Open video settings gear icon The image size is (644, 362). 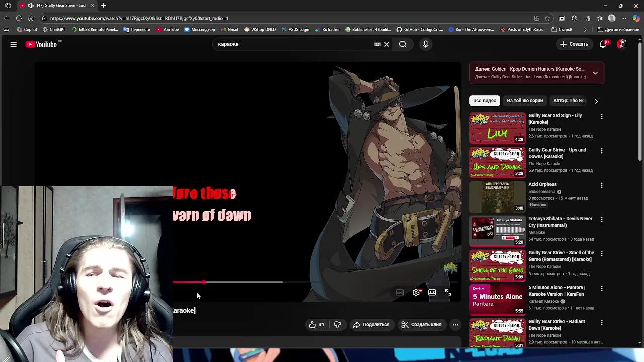(x=416, y=292)
